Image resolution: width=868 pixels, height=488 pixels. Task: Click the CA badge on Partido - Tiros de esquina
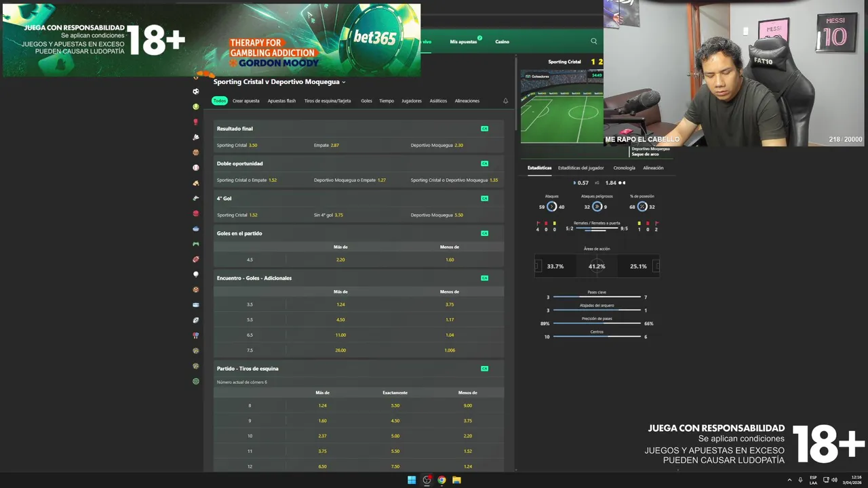point(484,369)
